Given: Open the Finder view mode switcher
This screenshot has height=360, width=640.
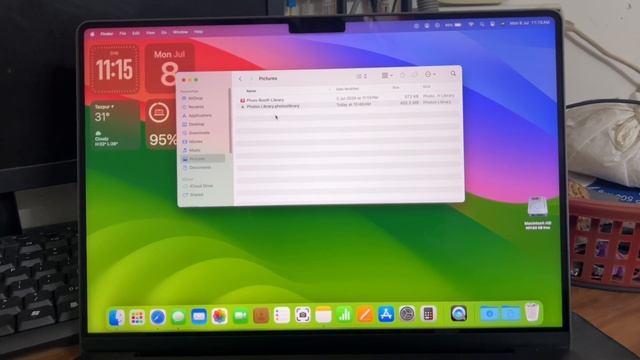Looking at the screenshot, I should tap(361, 76).
